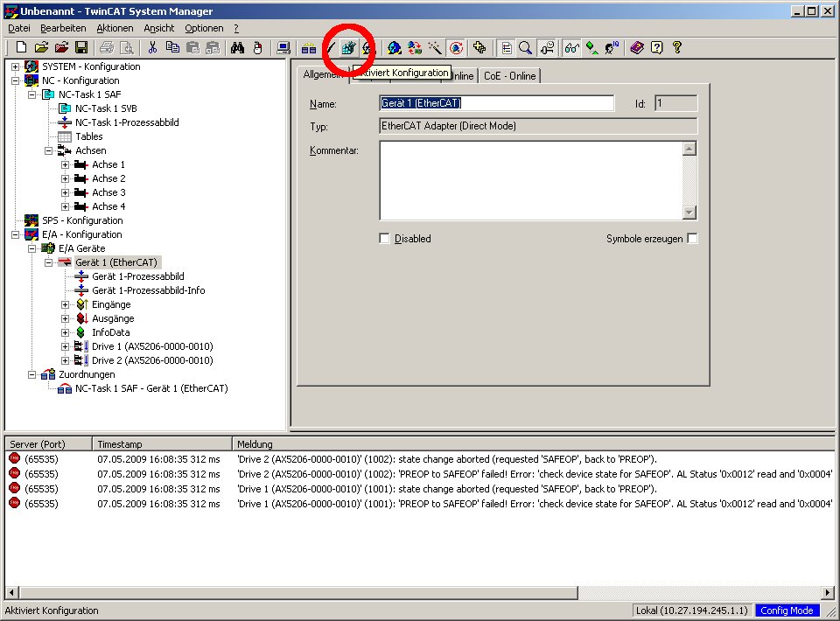Expand the Achse 3 node
Screen dimensions: 840x621
[66, 192]
